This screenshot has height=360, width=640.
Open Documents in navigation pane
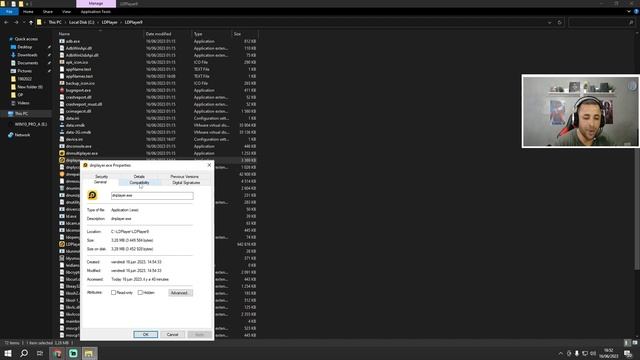(27, 63)
